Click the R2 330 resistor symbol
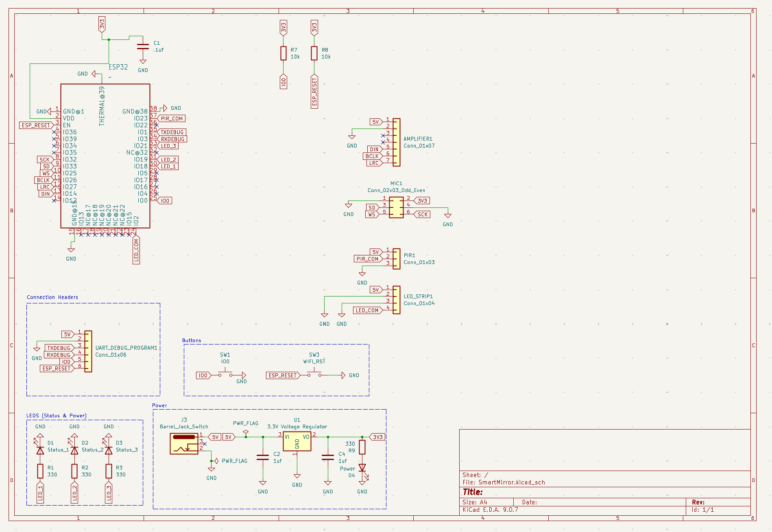Screen dimensions: 772x532 pos(74,471)
